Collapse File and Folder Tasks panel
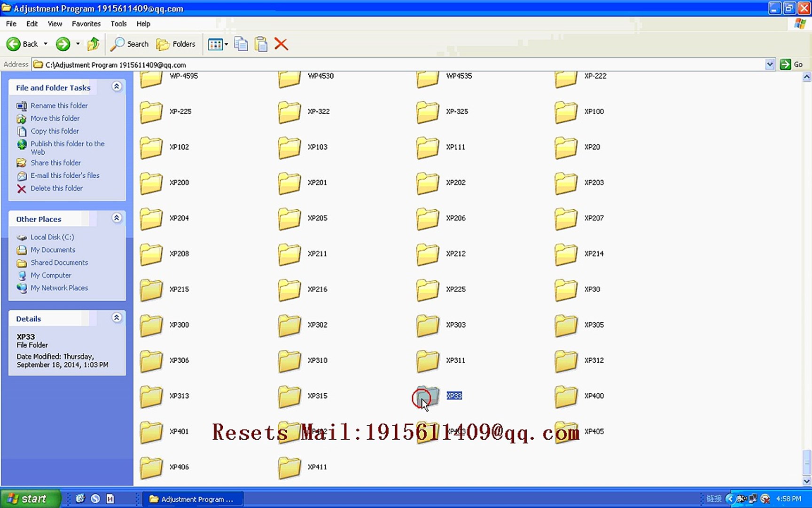Viewport: 812px width, 508px height. coord(117,87)
